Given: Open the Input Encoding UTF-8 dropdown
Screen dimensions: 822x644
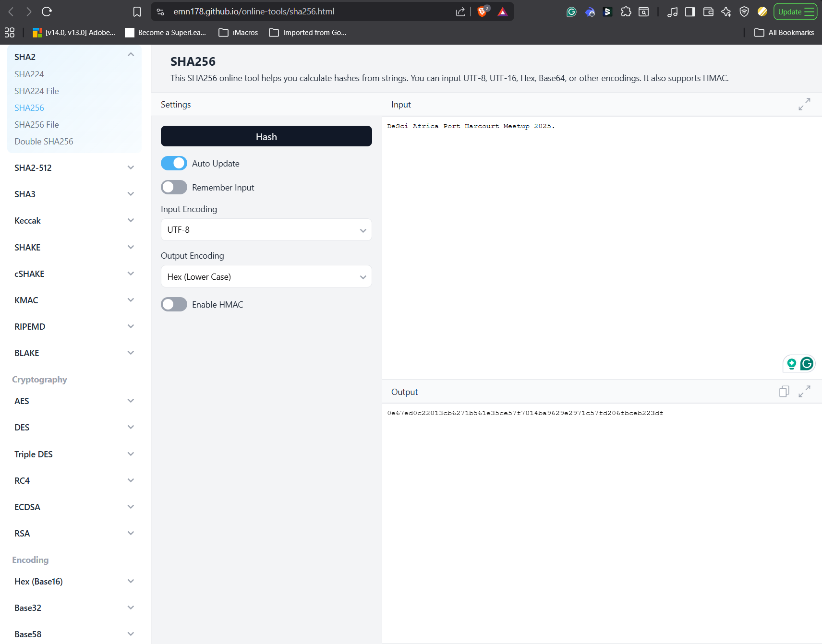Looking at the screenshot, I should 266,230.
